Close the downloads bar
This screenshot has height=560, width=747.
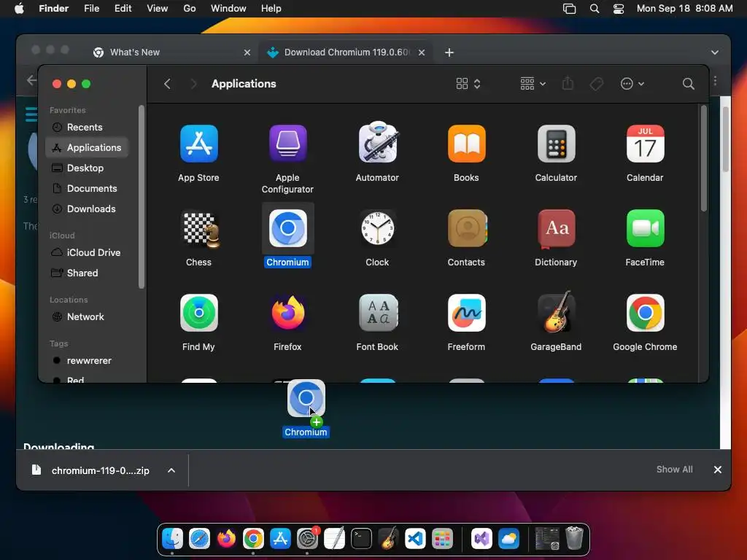[x=718, y=470]
